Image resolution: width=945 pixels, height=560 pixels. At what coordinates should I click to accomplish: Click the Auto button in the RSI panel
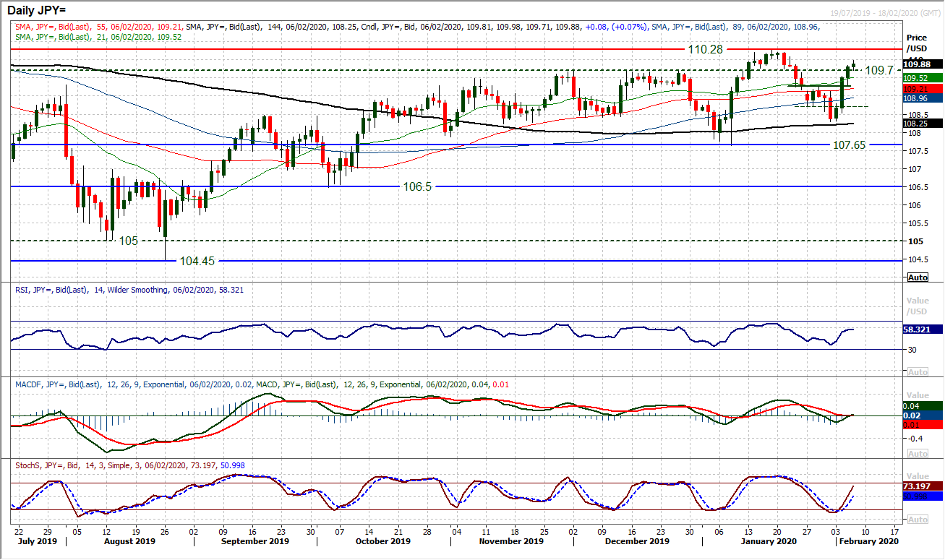(x=918, y=371)
